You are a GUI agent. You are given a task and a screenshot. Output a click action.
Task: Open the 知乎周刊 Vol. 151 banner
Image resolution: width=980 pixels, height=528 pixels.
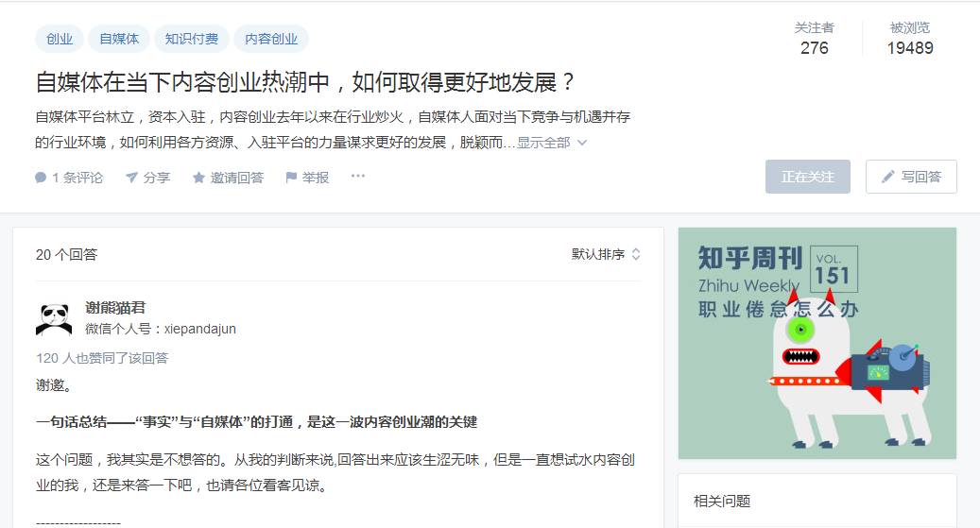tap(817, 343)
